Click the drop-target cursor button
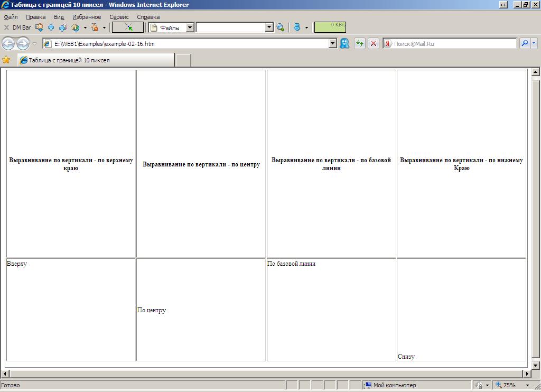The height and width of the screenshot is (392, 541). click(128, 27)
